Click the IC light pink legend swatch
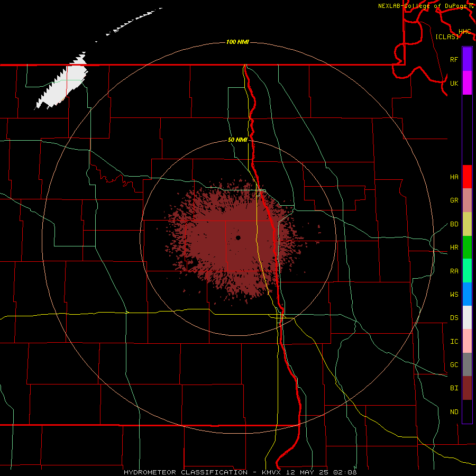Image resolution: width=476 pixels, height=476 pixels. click(467, 341)
